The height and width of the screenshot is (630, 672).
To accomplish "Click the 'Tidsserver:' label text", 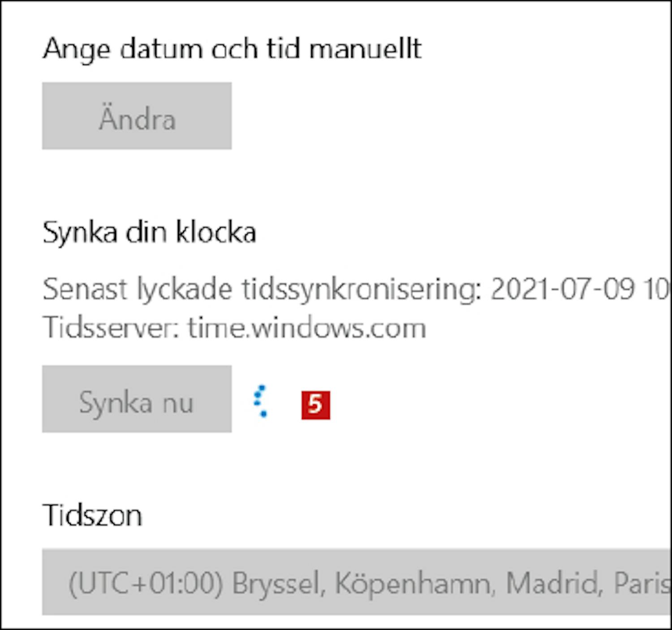I will (111, 328).
